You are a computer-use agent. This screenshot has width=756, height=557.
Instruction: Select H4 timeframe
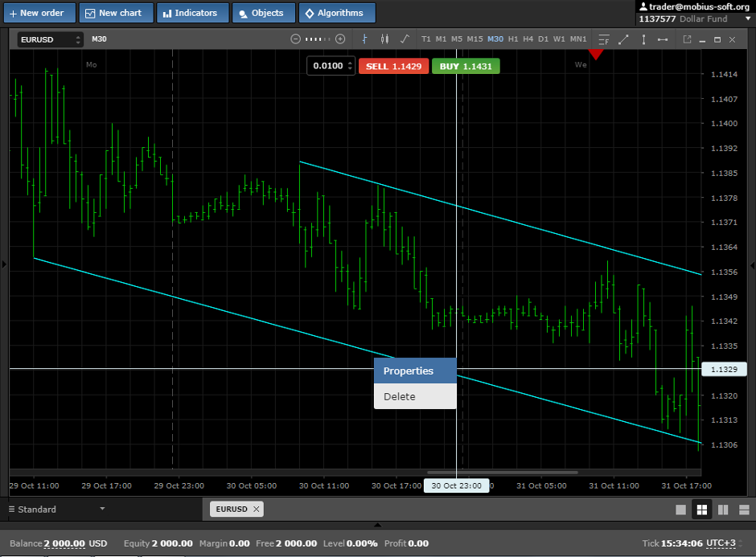click(528, 39)
